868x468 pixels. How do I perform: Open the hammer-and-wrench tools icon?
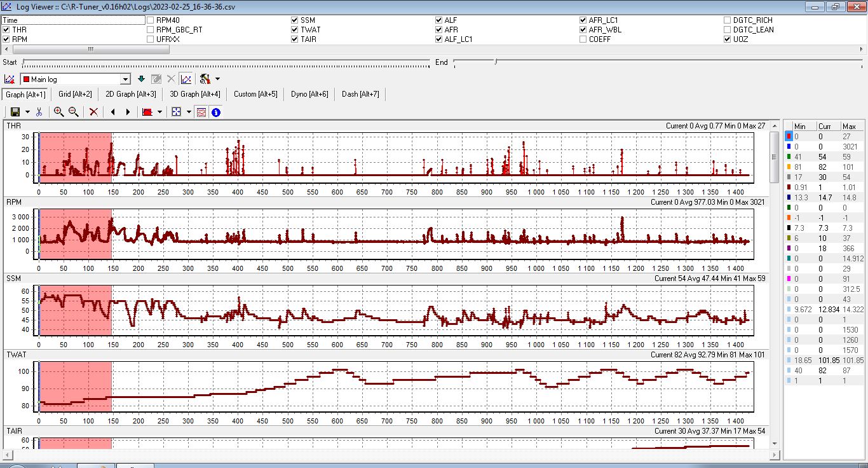point(205,79)
